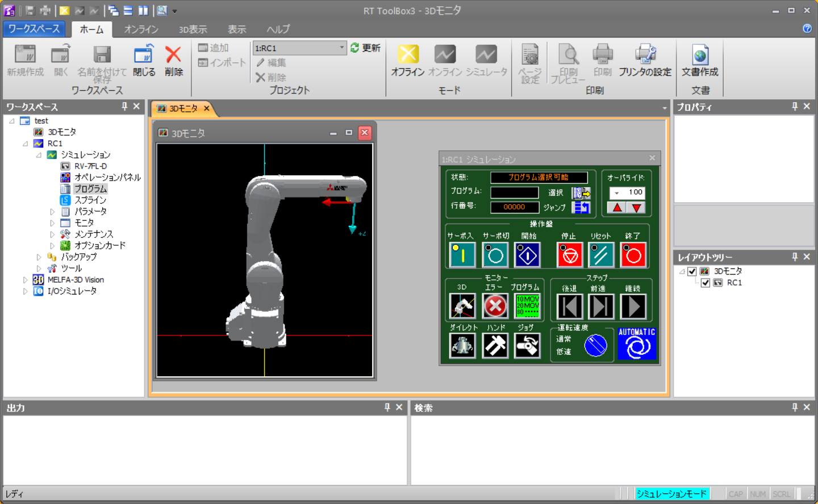Open the エラー (error) monitor icon
The image size is (818, 504).
495,306
